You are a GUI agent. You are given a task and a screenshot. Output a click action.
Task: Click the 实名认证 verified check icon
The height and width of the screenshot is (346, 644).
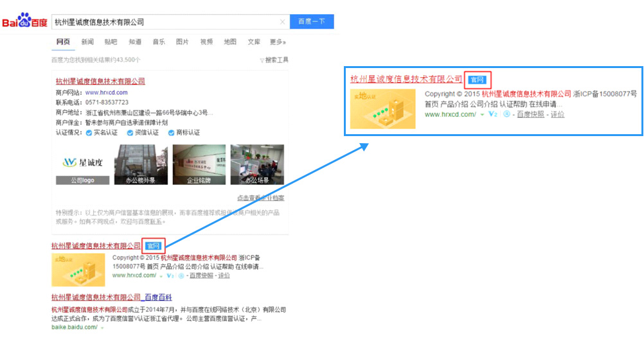89,133
